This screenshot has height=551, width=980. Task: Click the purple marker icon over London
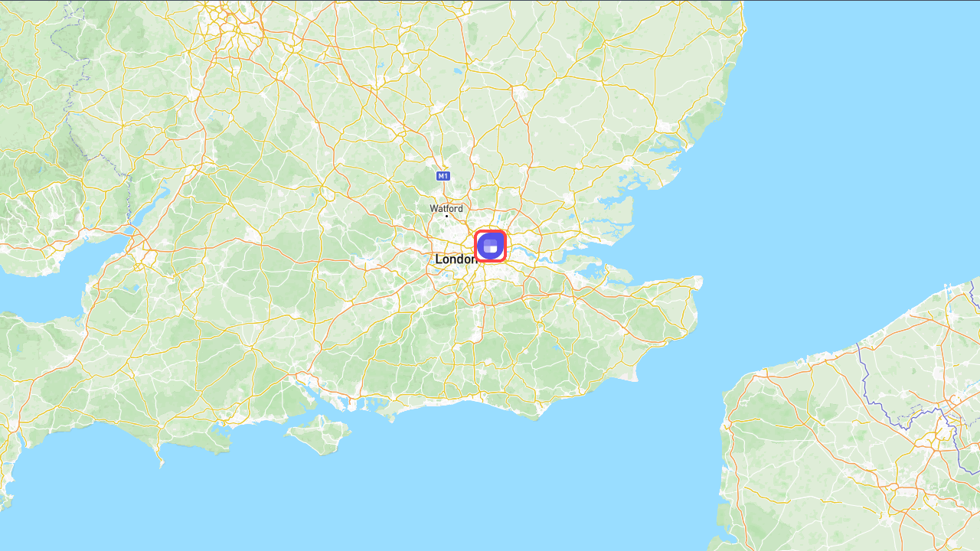coord(491,246)
